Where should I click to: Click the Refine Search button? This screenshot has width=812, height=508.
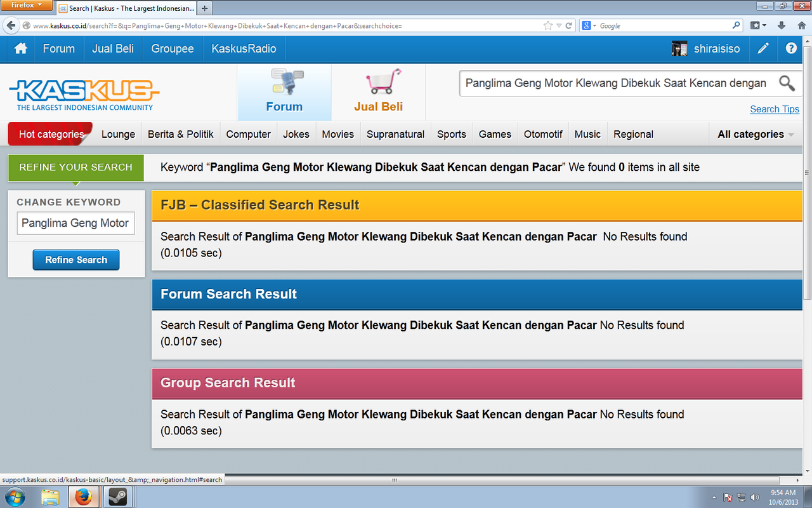tap(76, 260)
